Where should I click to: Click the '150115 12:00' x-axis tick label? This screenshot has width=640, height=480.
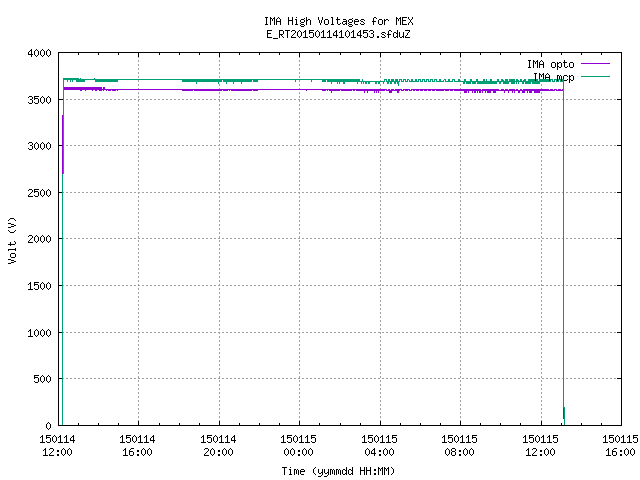click(x=540, y=446)
